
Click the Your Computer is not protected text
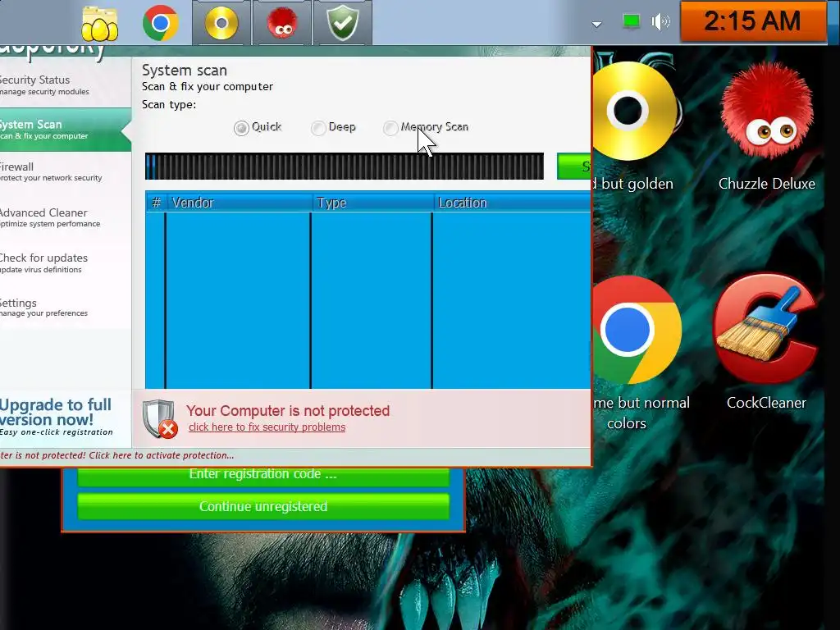coord(288,411)
